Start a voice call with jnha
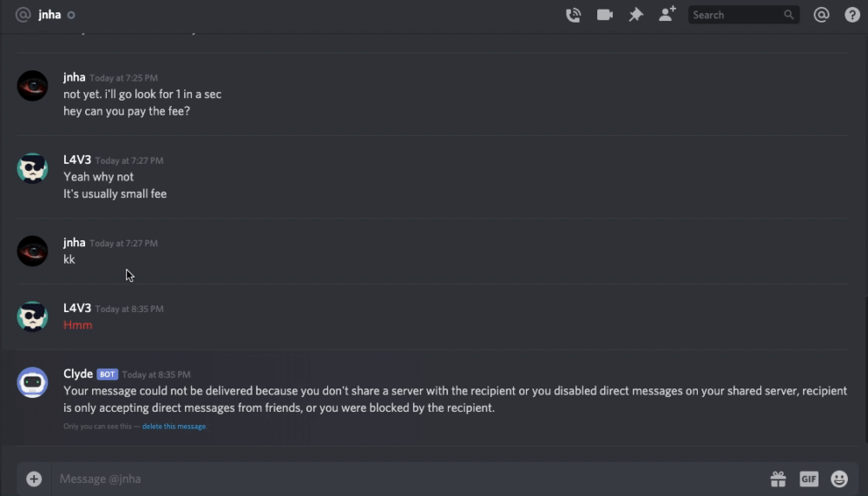The width and height of the screenshot is (868, 496). coord(573,15)
